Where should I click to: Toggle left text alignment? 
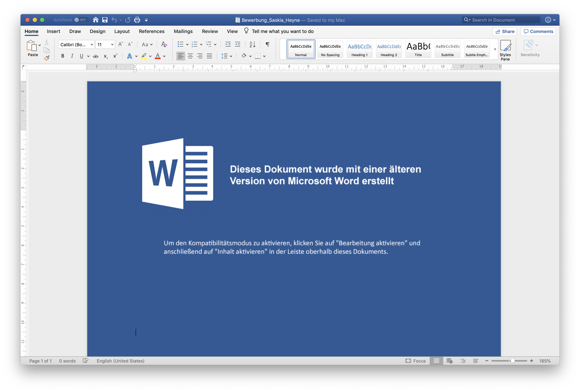180,56
